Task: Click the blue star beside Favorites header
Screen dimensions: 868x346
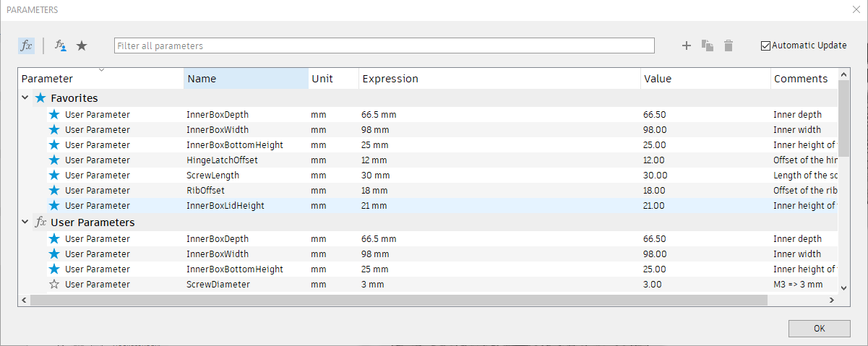Action: click(40, 98)
